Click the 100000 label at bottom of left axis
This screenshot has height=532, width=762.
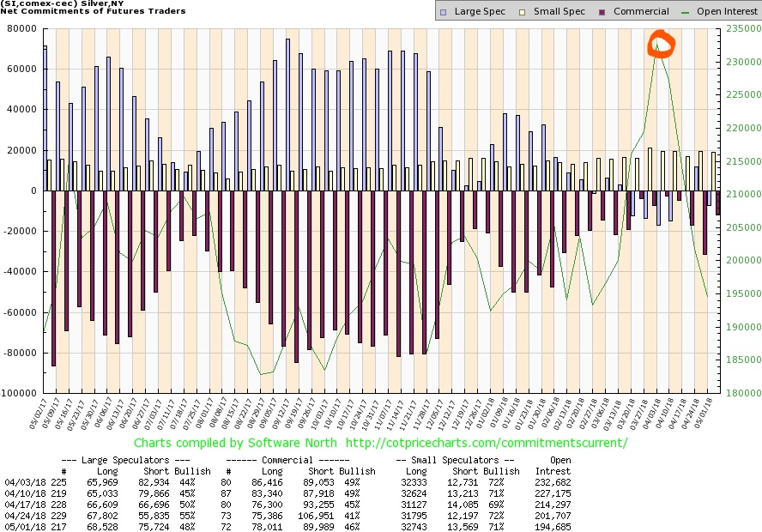(21, 394)
